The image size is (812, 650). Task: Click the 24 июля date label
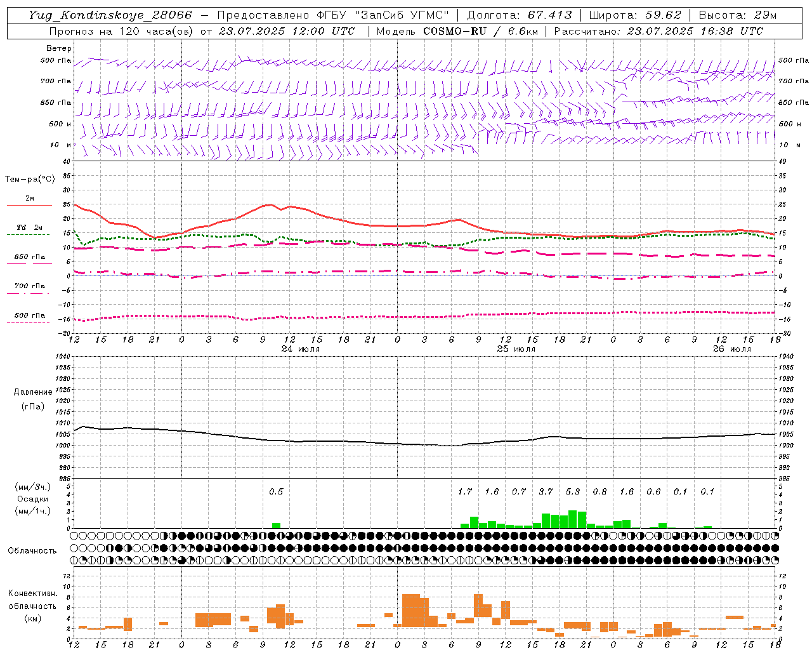[x=301, y=349]
